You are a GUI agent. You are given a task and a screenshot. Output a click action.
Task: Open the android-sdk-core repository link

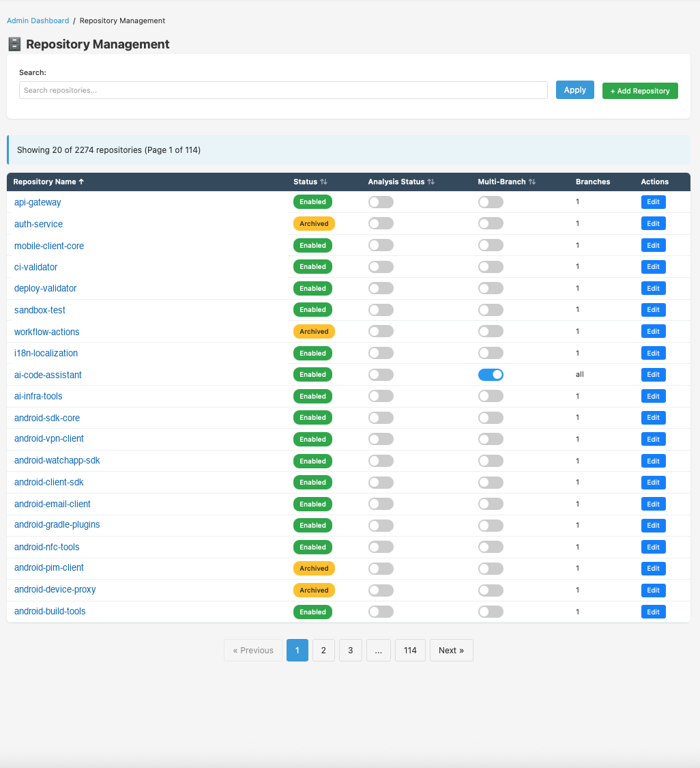[x=47, y=418]
